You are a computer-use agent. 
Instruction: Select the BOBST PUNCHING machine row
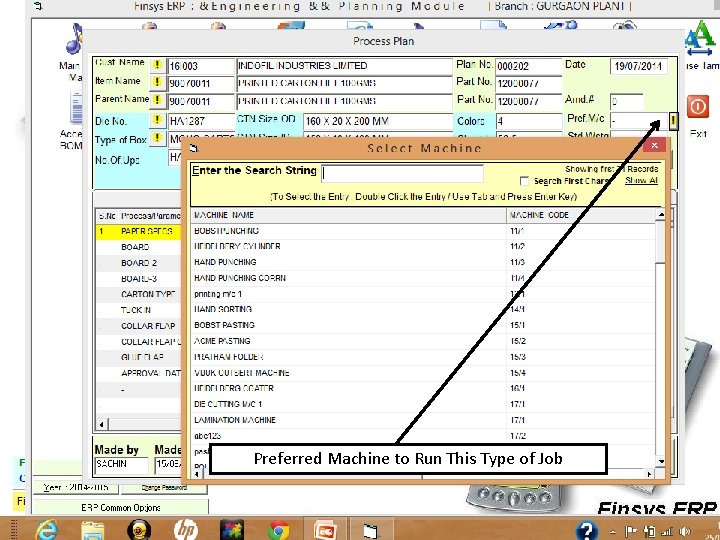423,231
